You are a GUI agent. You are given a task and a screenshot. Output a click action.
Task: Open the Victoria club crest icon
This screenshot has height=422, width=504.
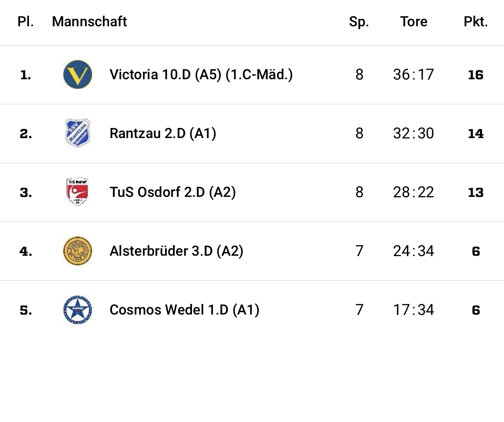[x=78, y=75]
